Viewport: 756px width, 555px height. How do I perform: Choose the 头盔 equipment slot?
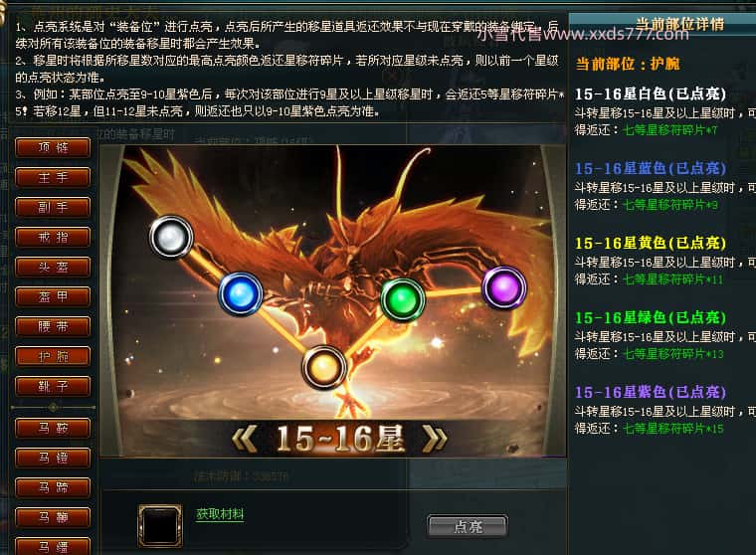tap(53, 268)
